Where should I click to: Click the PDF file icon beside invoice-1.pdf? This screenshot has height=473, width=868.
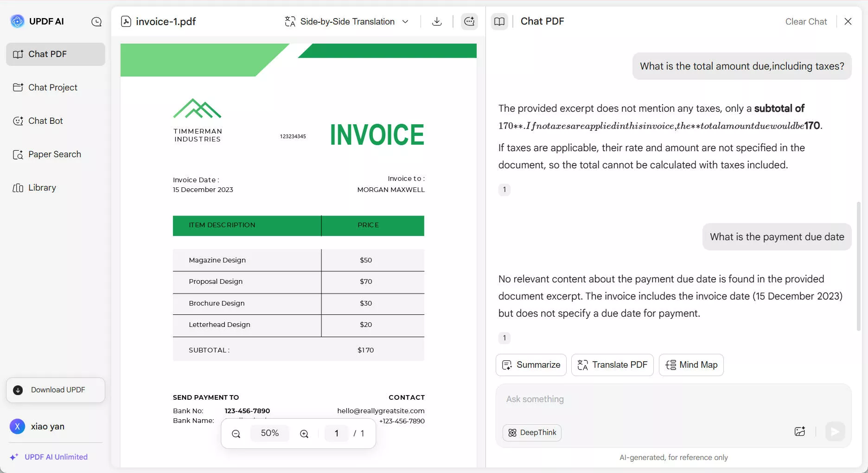click(126, 21)
